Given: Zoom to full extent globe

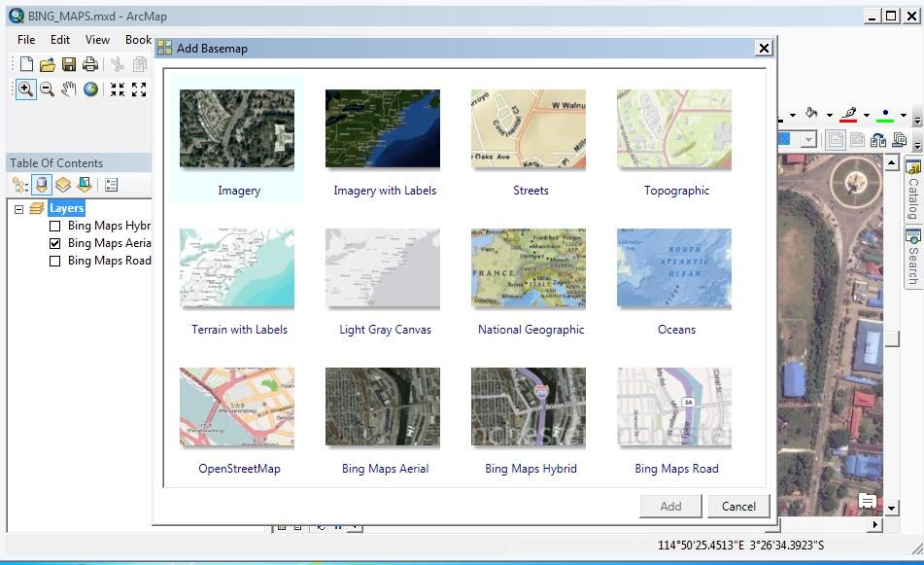Looking at the screenshot, I should (90, 89).
